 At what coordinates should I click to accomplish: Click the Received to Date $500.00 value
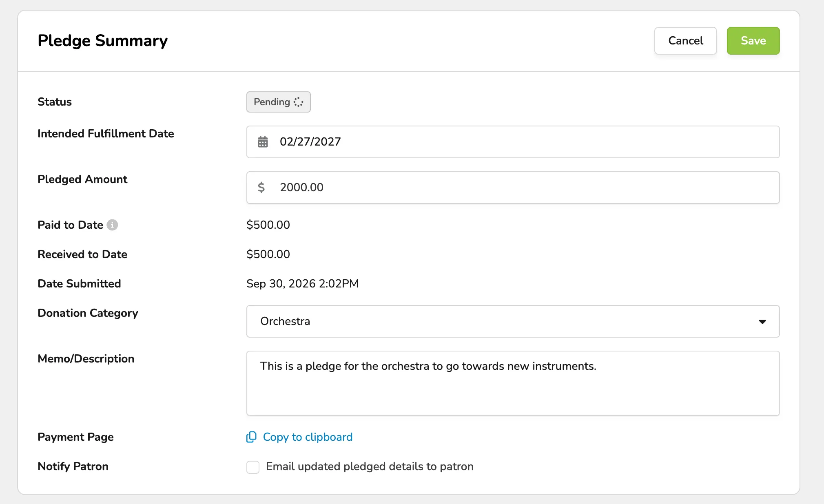[x=268, y=254]
